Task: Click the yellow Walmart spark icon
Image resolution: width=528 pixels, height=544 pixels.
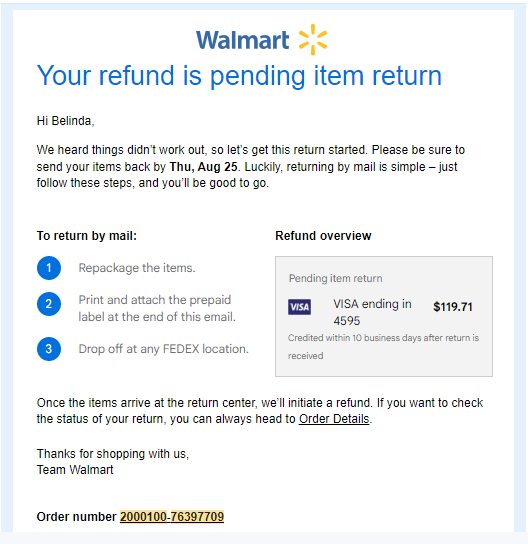Action: 313,40
